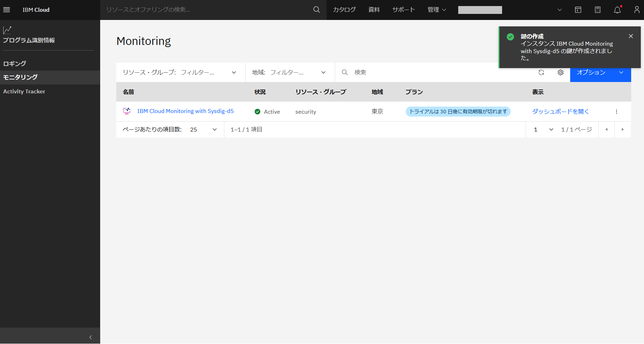
Task: Click the items per page label
Action: point(152,129)
